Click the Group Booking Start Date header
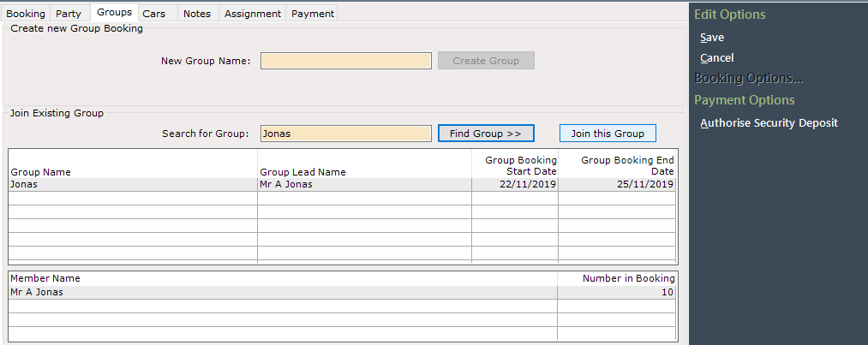 pos(520,165)
